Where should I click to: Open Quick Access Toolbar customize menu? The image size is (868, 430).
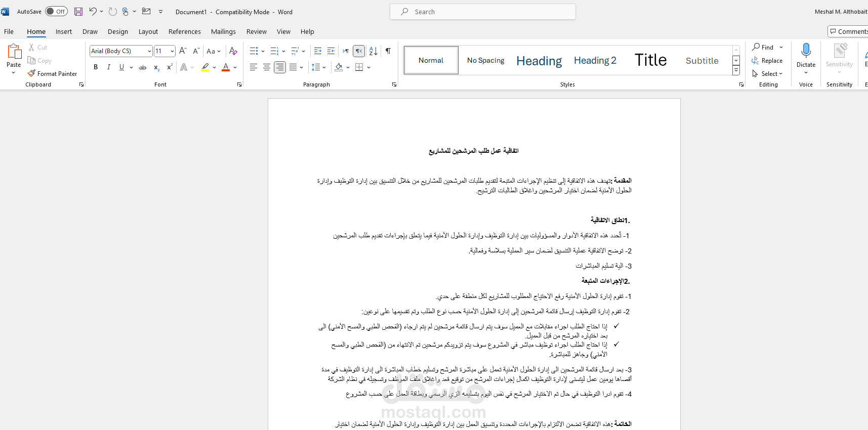(161, 12)
